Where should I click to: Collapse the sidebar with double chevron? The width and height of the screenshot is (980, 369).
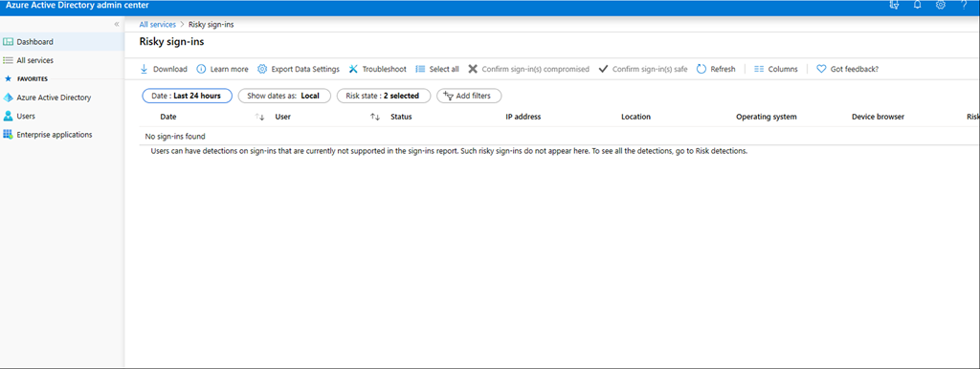click(x=116, y=24)
